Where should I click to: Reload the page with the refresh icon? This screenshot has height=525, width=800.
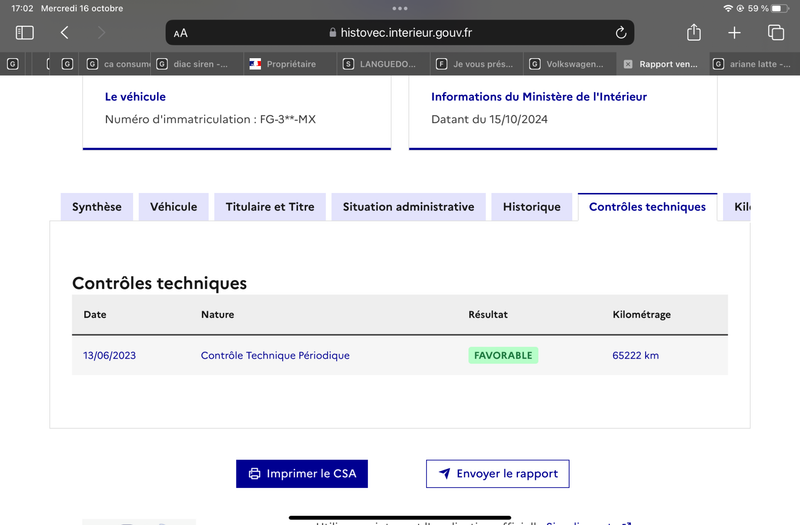pyautogui.click(x=620, y=33)
